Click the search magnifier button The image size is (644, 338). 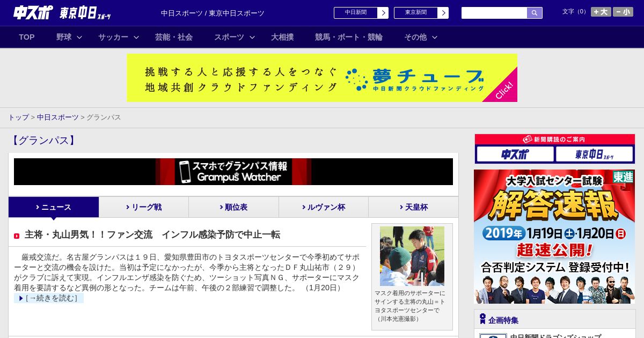pyautogui.click(x=535, y=13)
